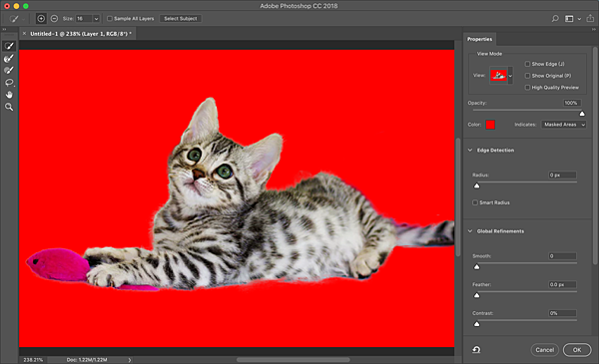Select the Zoom tool

9,107
